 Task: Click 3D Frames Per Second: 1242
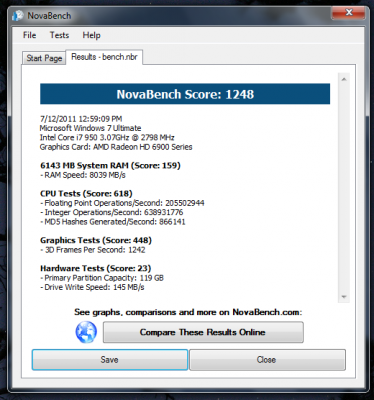(93, 250)
